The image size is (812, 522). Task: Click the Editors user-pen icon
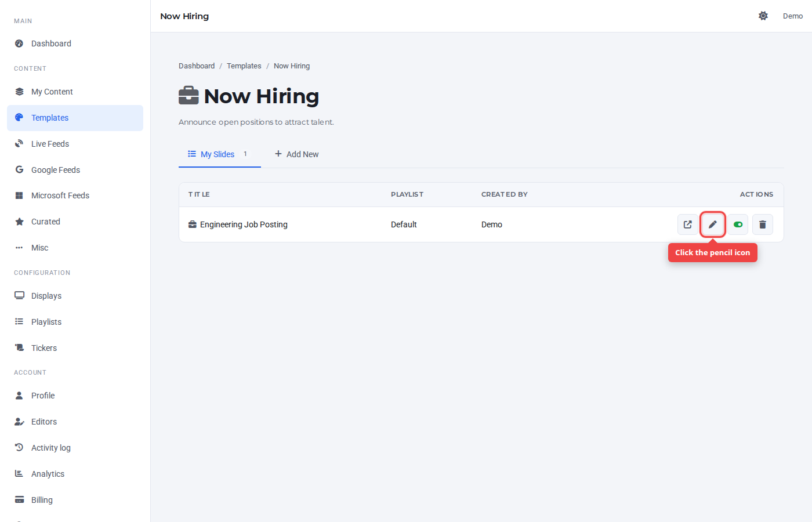(x=19, y=422)
